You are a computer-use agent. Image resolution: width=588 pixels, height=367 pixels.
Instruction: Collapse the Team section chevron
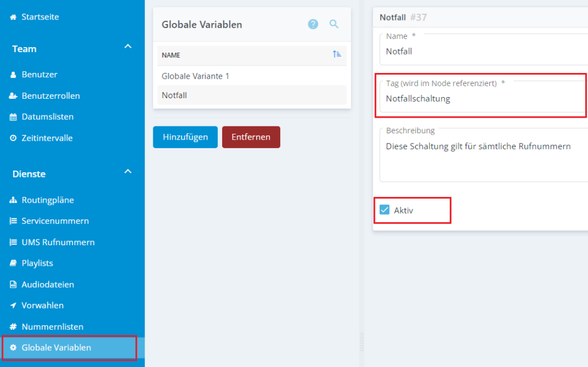click(x=128, y=47)
